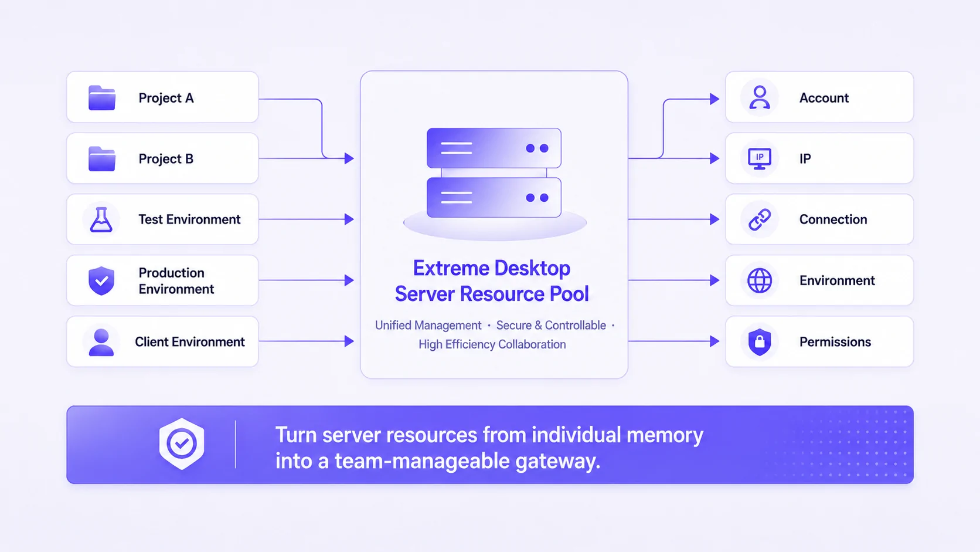Click the Client Environment person icon
This screenshot has height=552, width=980.
click(x=101, y=342)
